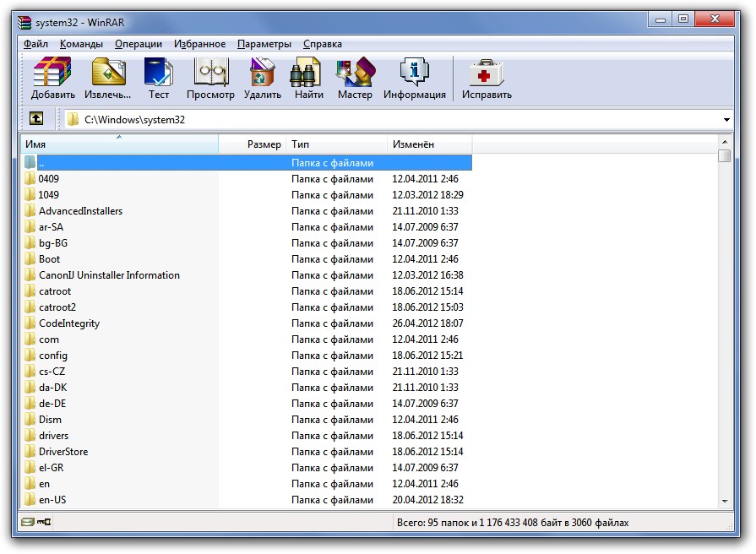Sort list by Имя column header
Screen dimensions: 756x554
(x=118, y=144)
